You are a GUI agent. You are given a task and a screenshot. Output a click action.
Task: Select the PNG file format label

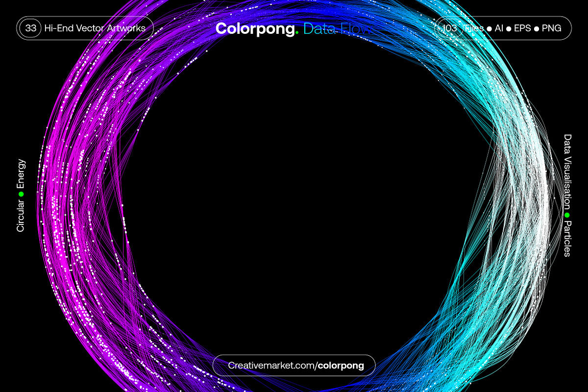click(552, 28)
